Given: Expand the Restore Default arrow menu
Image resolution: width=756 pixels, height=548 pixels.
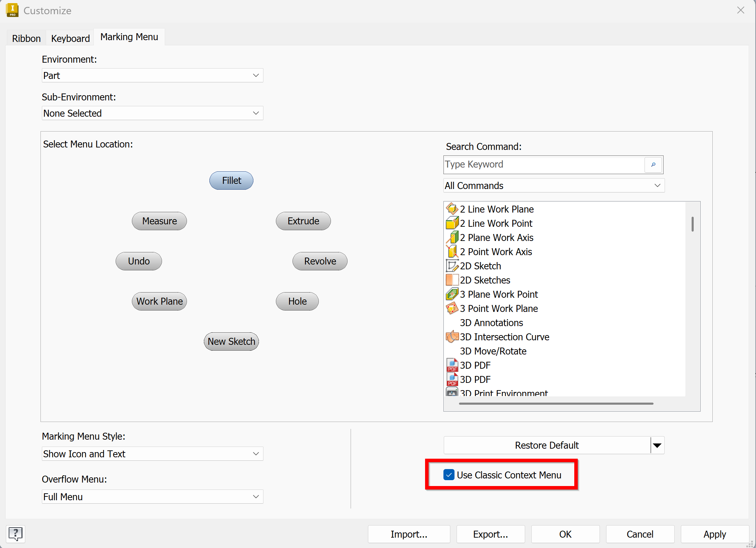Looking at the screenshot, I should [x=657, y=445].
